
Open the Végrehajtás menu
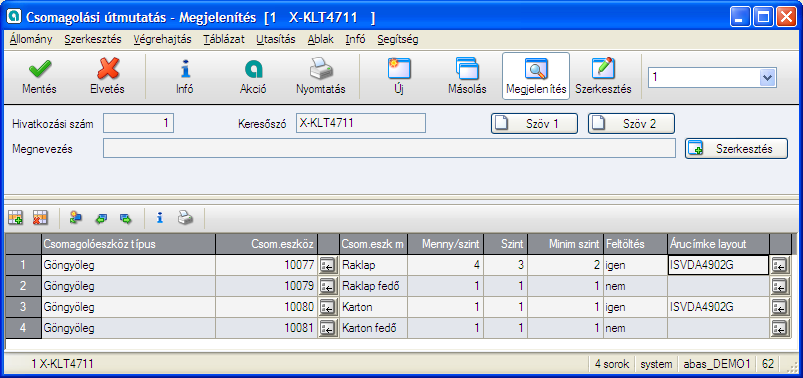tap(162, 39)
